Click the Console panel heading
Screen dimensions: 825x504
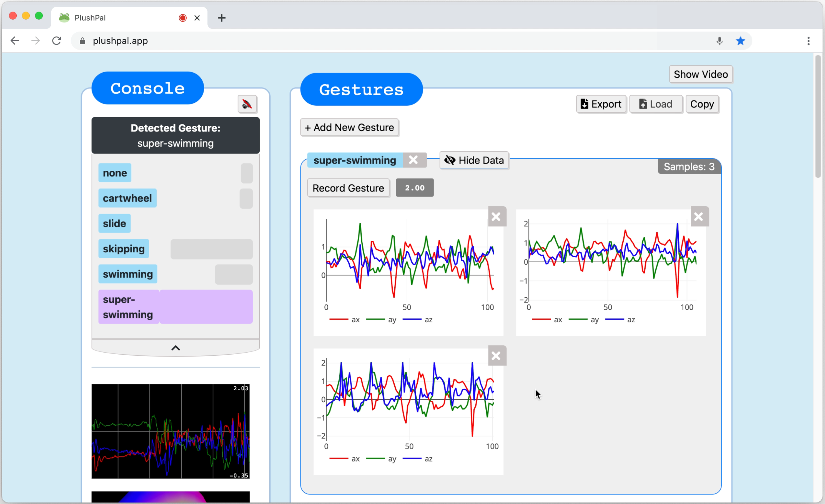[x=148, y=88]
